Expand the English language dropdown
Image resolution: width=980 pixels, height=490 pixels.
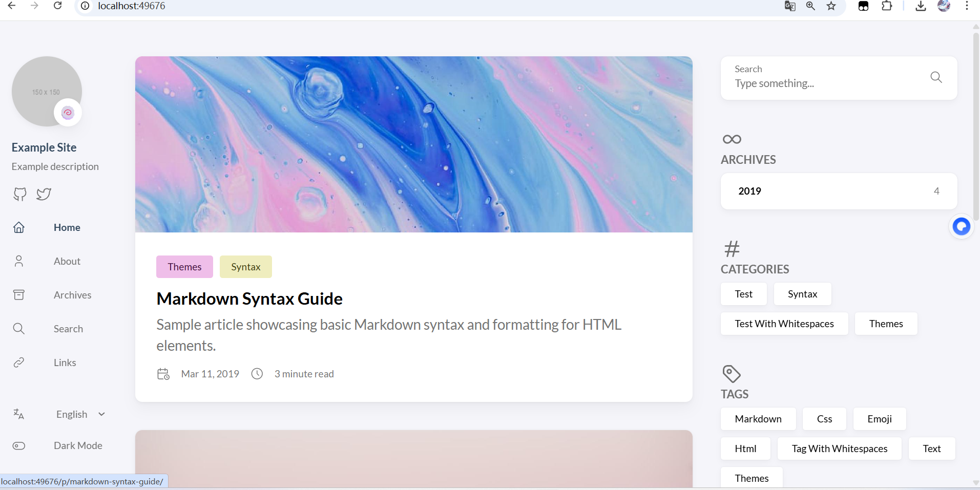pyautogui.click(x=80, y=414)
